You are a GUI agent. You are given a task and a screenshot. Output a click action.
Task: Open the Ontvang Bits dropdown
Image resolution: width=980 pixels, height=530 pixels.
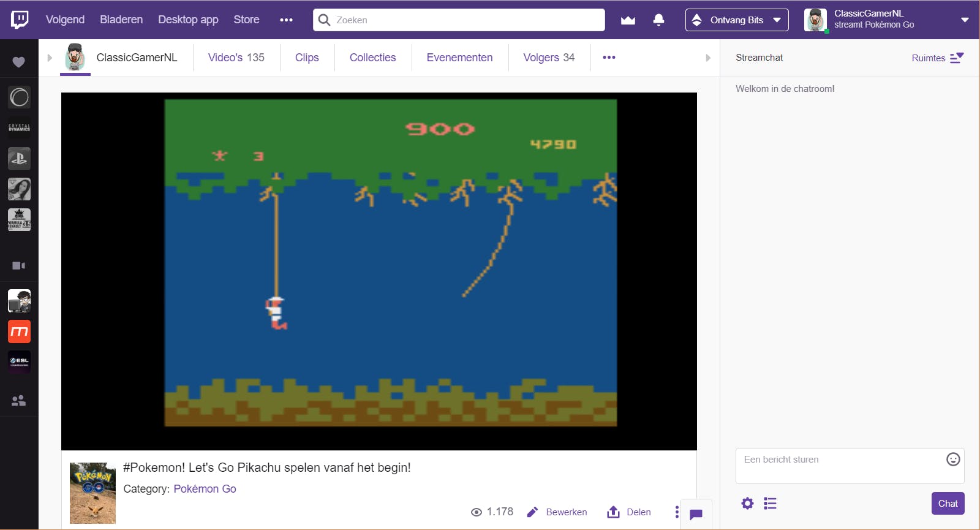coord(737,20)
